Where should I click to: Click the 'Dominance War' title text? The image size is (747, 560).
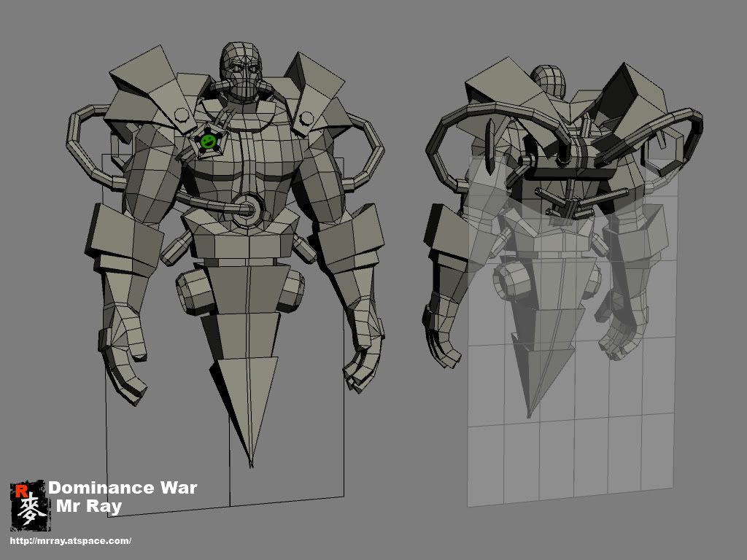(x=123, y=488)
